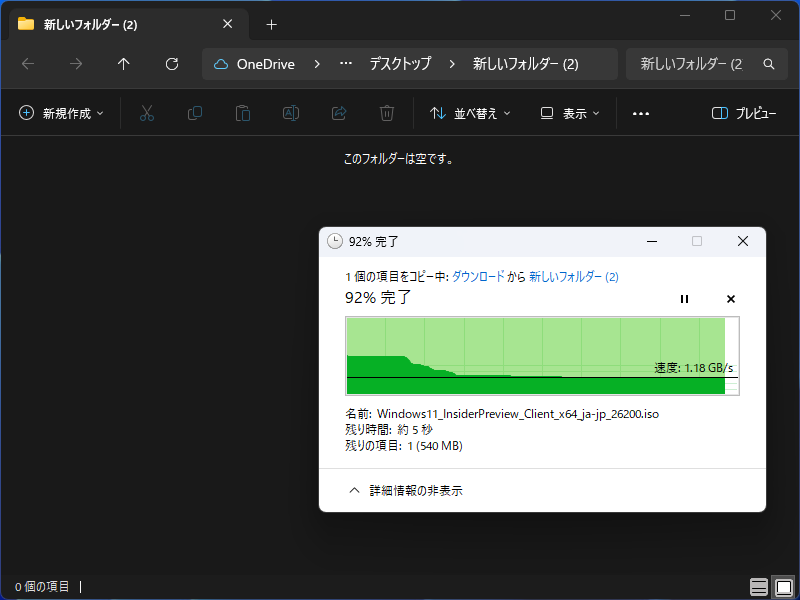Click the Paste icon in the toolbar
Image resolution: width=800 pixels, height=600 pixels.
(x=243, y=113)
